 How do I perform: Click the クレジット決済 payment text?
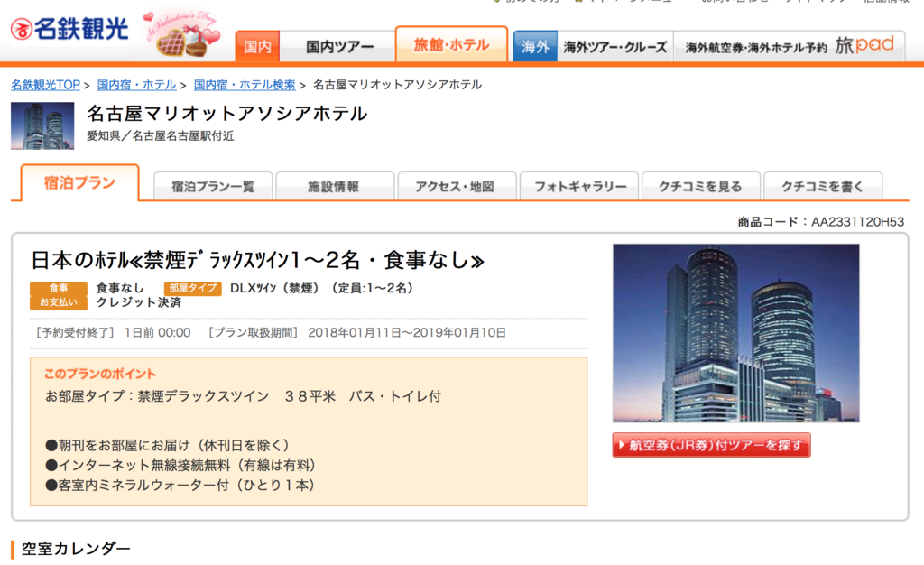point(139,302)
